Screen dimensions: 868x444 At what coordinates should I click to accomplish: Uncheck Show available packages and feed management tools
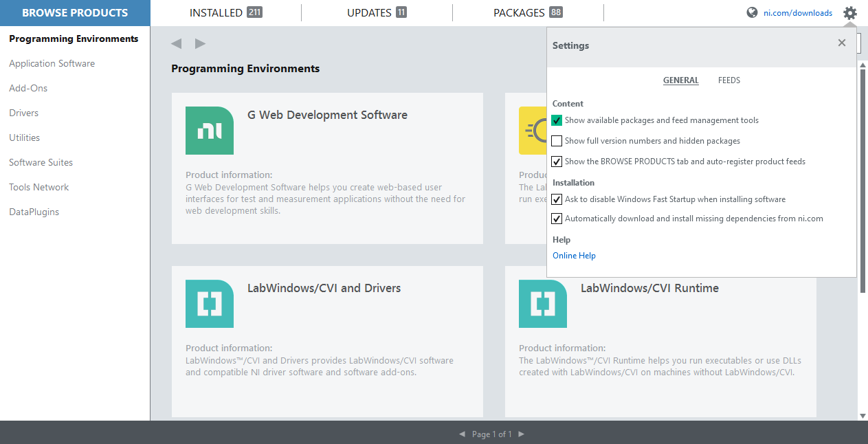(x=557, y=120)
